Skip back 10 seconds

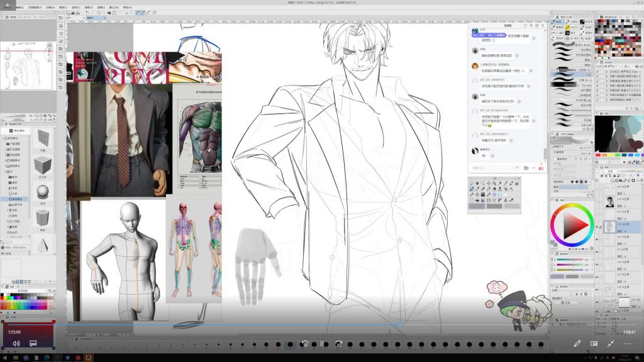(305, 344)
